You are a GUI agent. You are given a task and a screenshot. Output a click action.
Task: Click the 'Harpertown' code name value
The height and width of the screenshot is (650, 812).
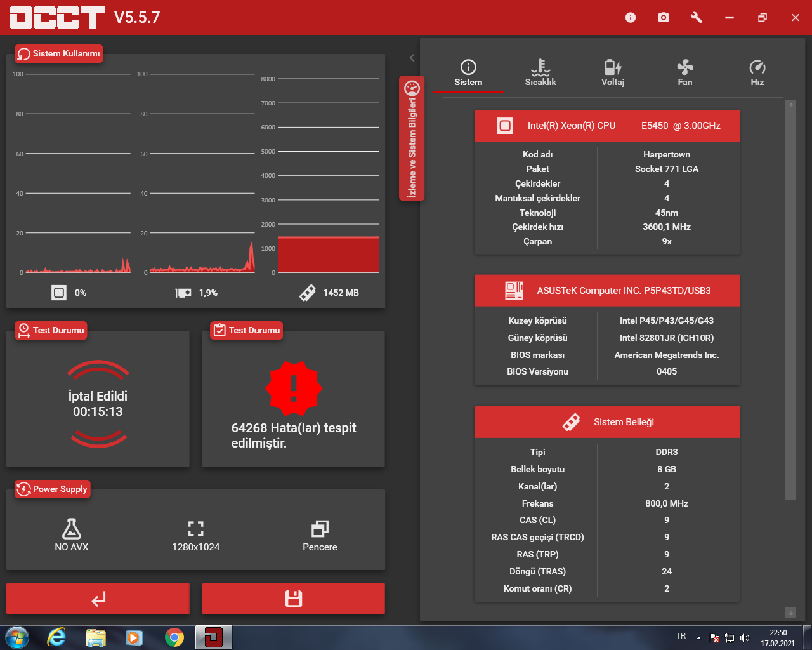tap(667, 154)
